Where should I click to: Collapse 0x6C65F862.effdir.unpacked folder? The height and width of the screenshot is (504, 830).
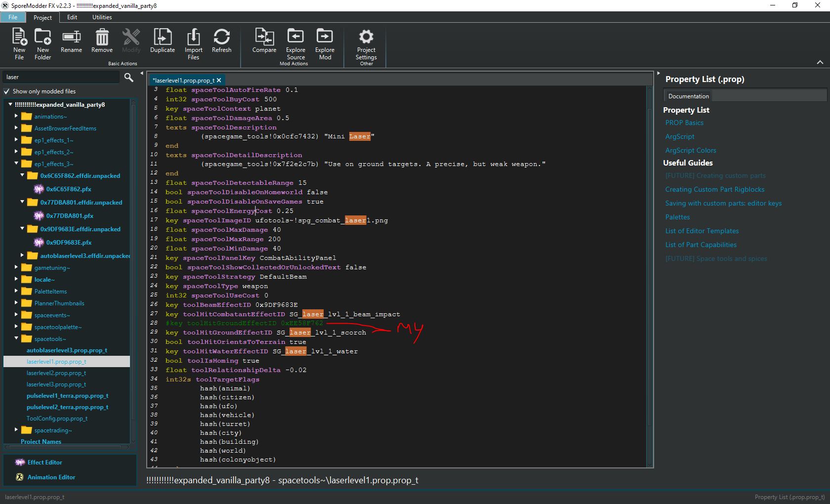pyautogui.click(x=22, y=175)
